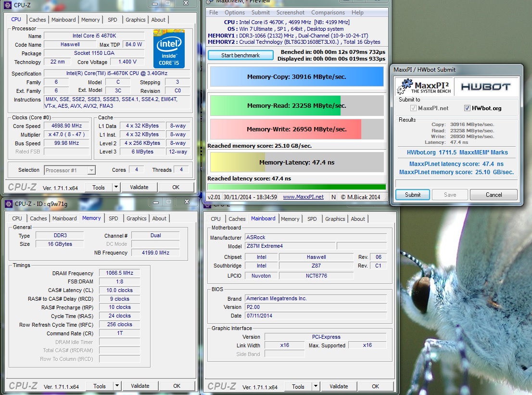
Task: Open the Help menu in MaxxMEM
Action: coord(357,13)
